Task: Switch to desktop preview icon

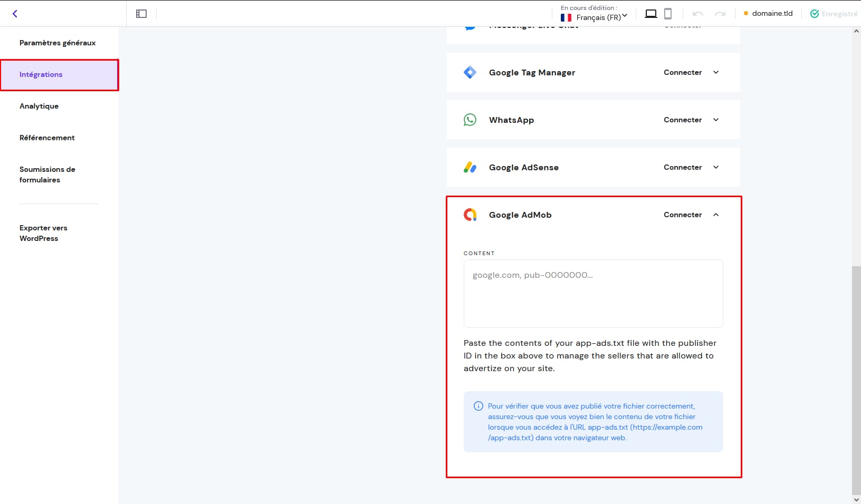Action: click(651, 14)
